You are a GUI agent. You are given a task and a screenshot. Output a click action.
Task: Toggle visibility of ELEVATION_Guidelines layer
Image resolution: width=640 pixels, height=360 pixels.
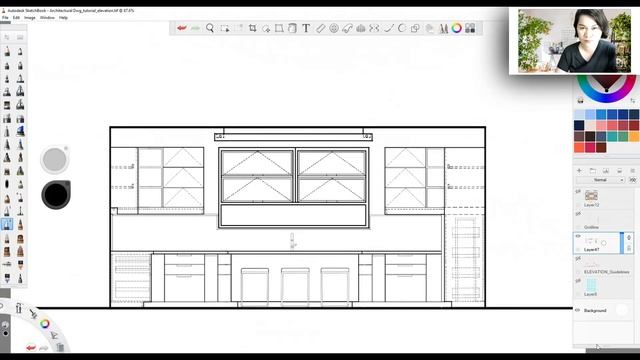578,258
